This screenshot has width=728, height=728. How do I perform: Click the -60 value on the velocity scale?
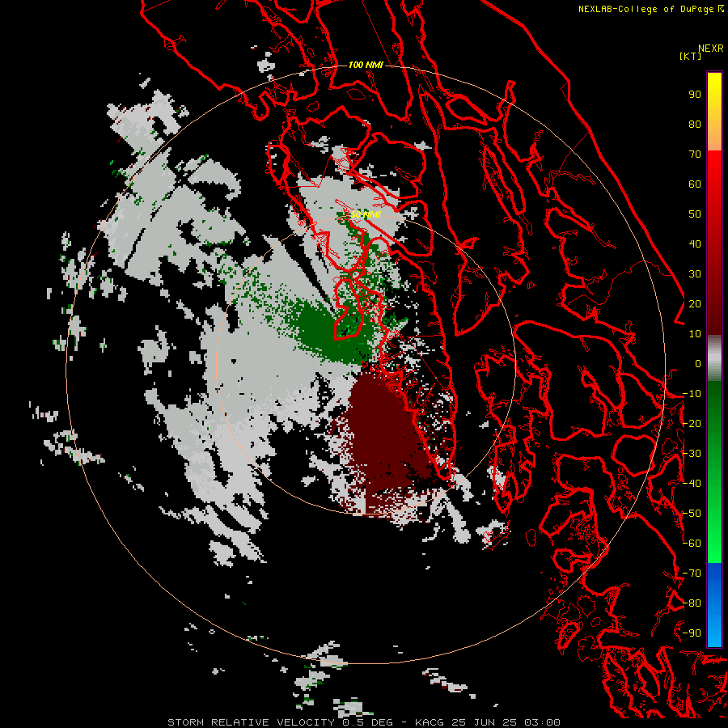692,544
